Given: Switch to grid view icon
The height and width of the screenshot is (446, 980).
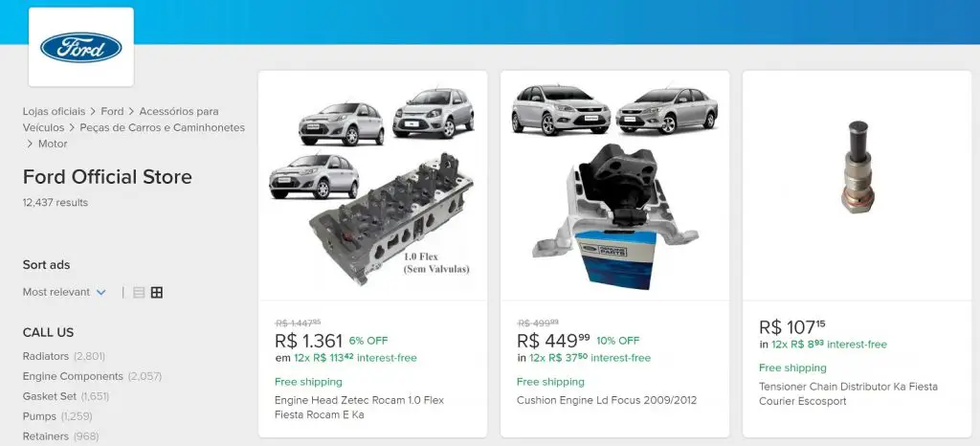Looking at the screenshot, I should pos(157,292).
